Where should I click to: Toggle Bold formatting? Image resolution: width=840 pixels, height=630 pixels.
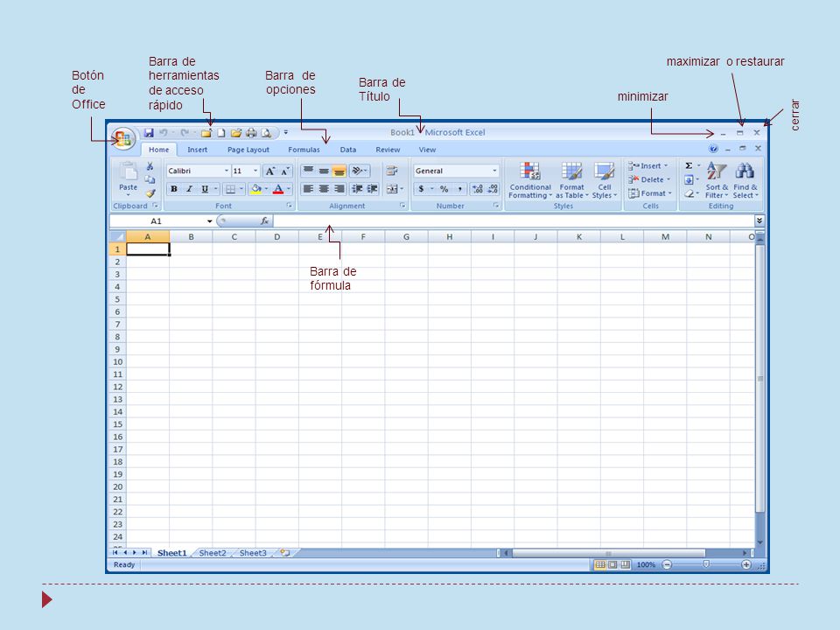[x=174, y=189]
